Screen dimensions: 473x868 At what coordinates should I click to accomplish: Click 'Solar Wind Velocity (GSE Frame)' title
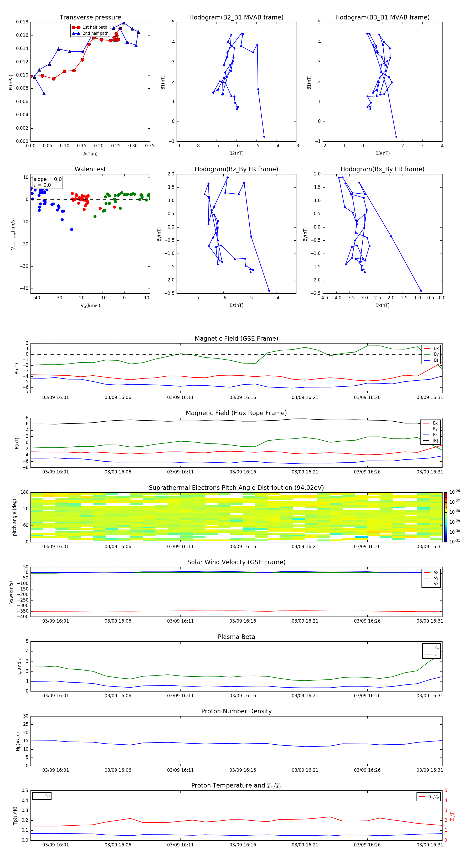[236, 562]
